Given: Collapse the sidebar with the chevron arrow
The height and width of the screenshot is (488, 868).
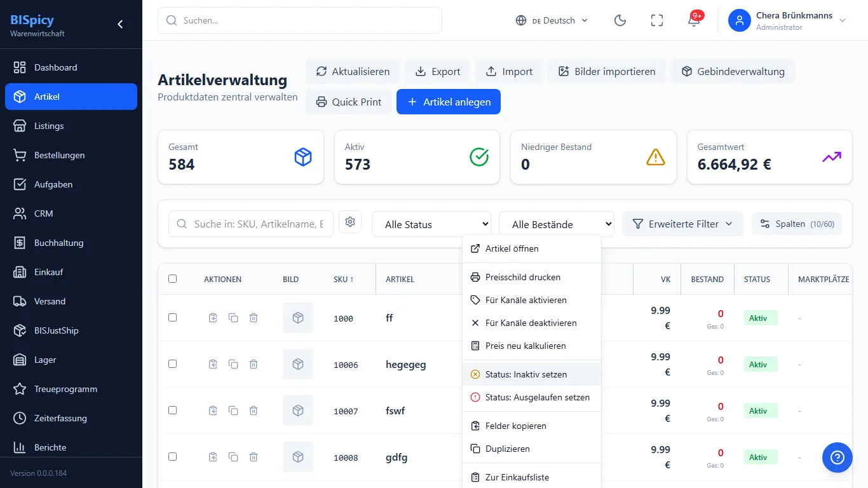Looking at the screenshot, I should [x=120, y=24].
